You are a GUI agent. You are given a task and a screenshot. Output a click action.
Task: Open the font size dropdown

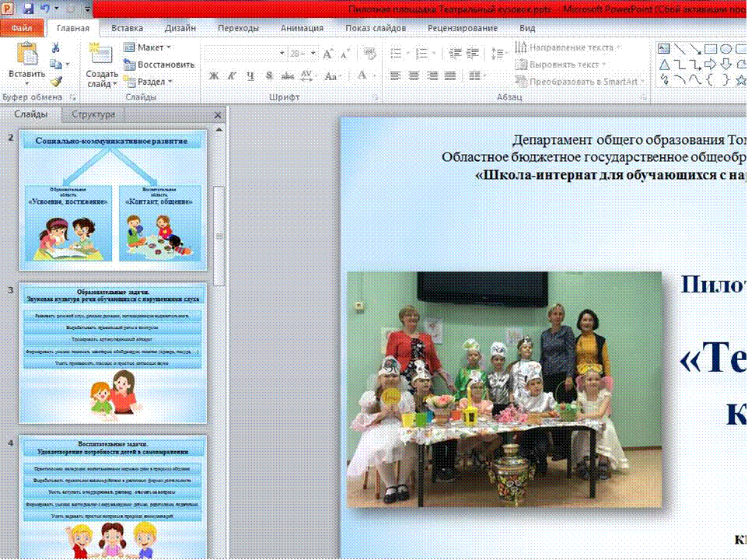click(313, 54)
